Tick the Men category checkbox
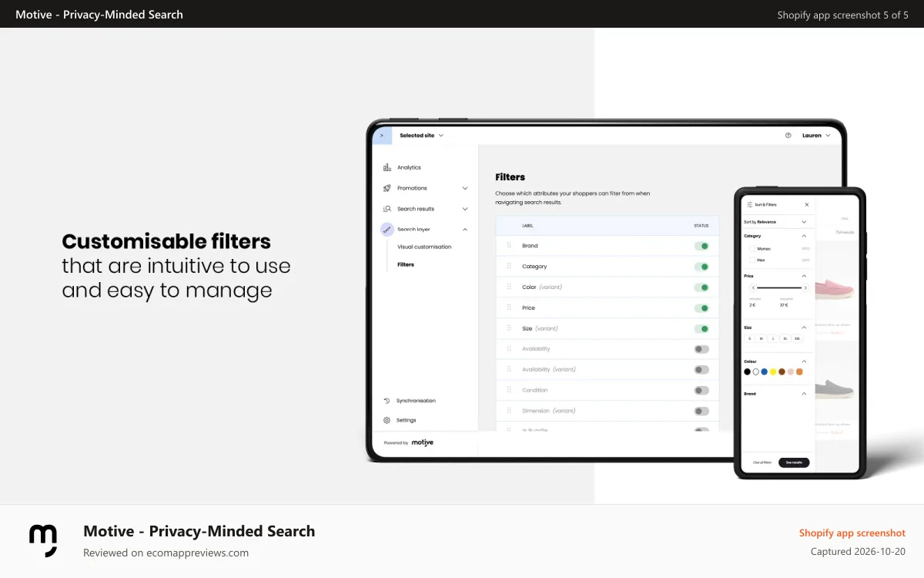The width and height of the screenshot is (924, 578). click(752, 260)
